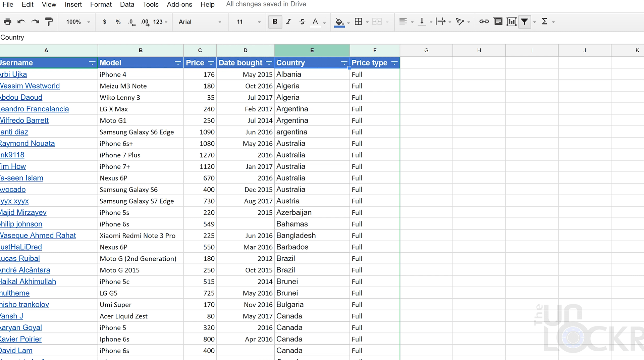The image size is (644, 360).
Task: Open the Model column filter
Action: (178, 63)
